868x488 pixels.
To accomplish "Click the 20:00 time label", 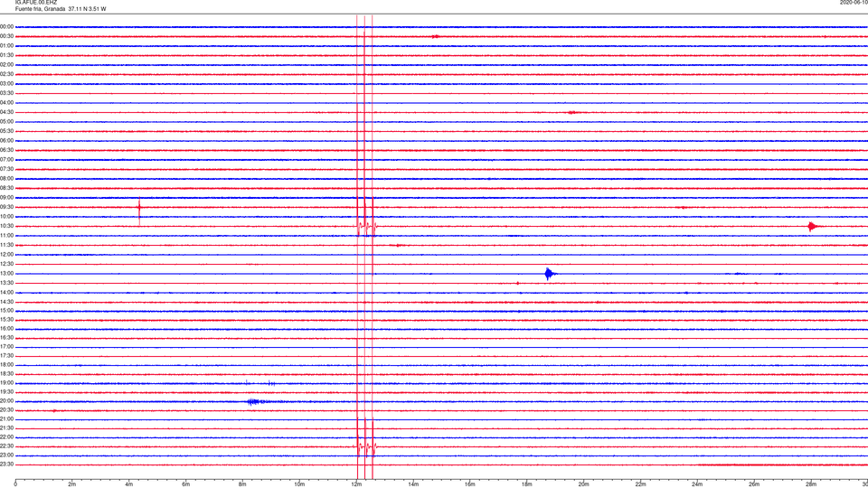I will (7, 401).
